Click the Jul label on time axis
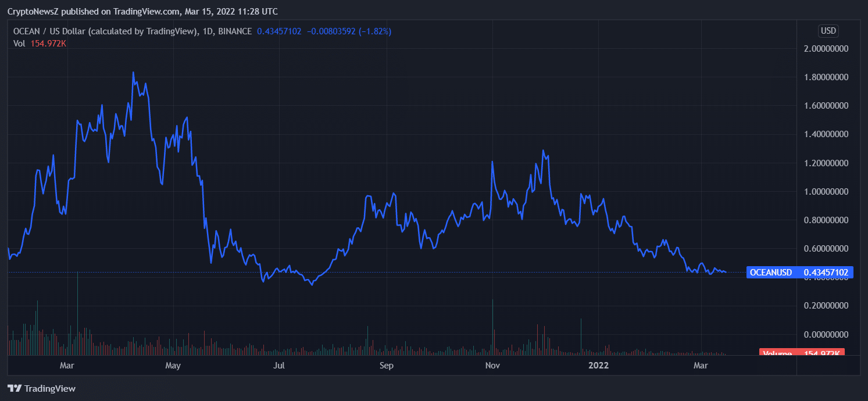The height and width of the screenshot is (401, 868). (280, 366)
